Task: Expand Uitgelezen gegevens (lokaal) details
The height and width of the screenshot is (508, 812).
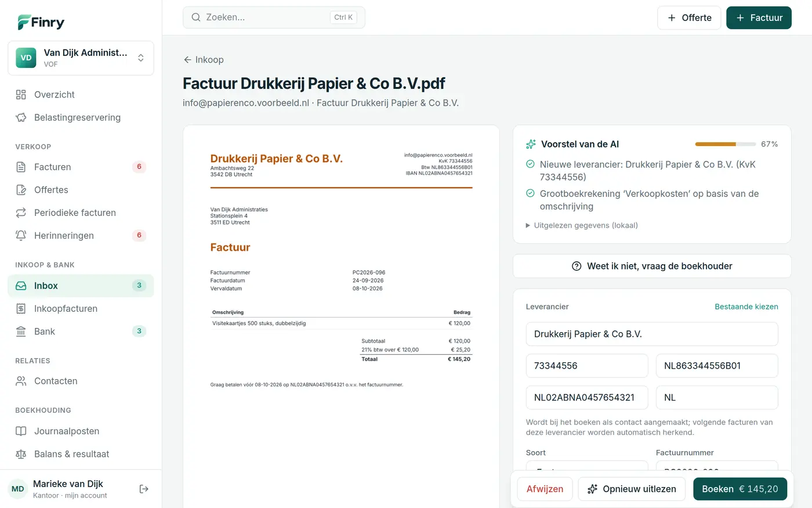Action: 582,225
